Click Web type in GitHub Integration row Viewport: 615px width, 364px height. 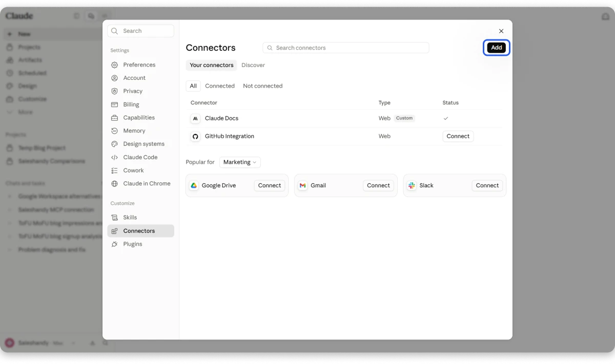click(x=384, y=136)
